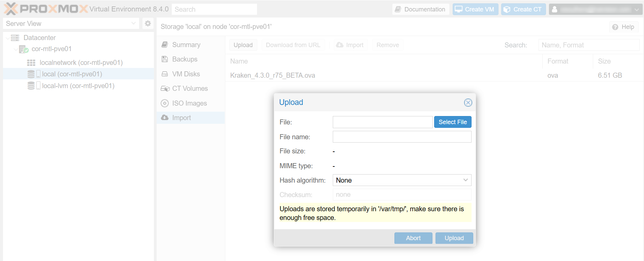Viewport: 644px width, 261px height.
Task: Click the Backups floppy disk icon
Action: (x=165, y=59)
